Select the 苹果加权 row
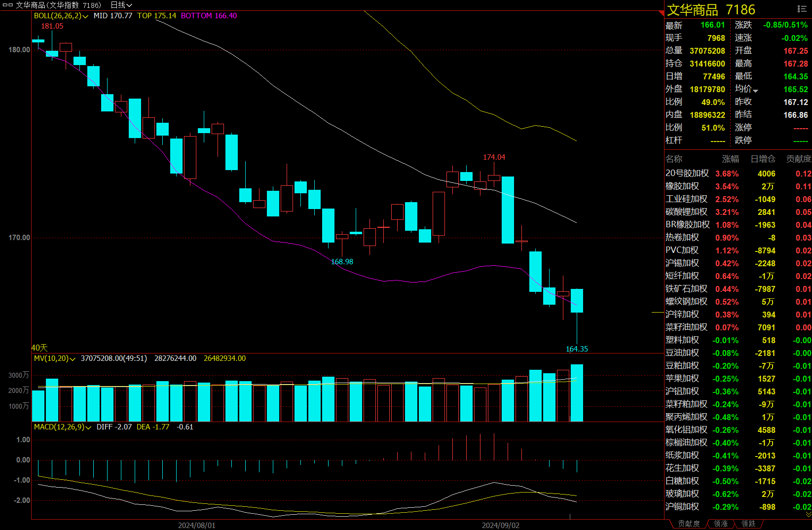Screen dimensions: 812x530 coord(738,379)
